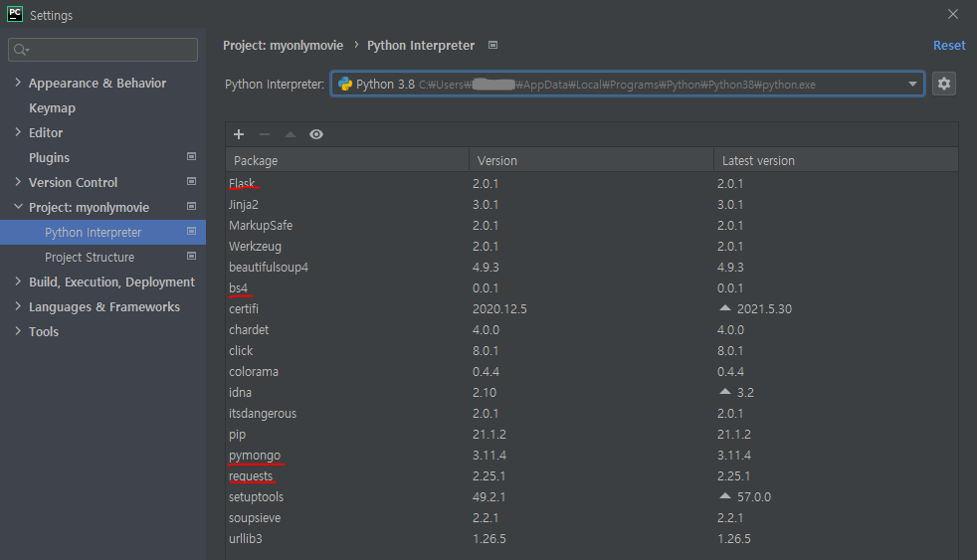Close the Settings dialog
Screen dimensions: 977x560
tap(953, 14)
